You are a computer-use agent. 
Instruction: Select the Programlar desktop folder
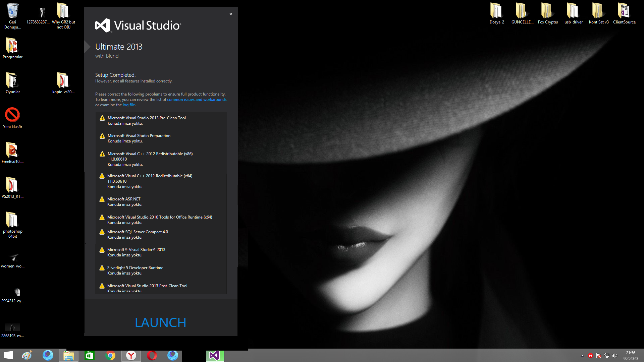pos(12,48)
